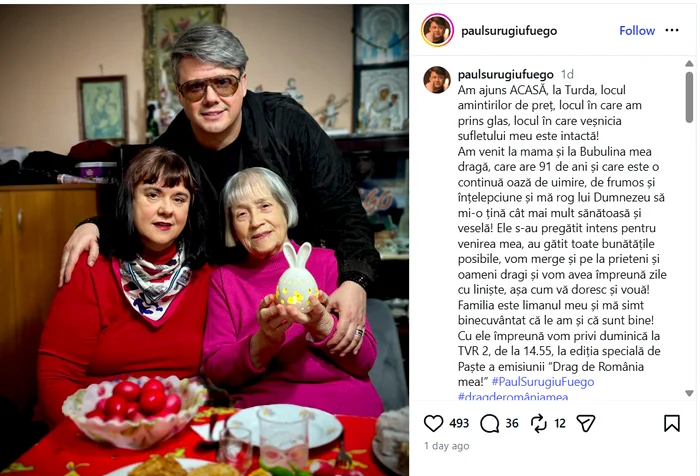Click the small avatar next to the caption
This screenshot has height=476, width=700.
tap(437, 80)
